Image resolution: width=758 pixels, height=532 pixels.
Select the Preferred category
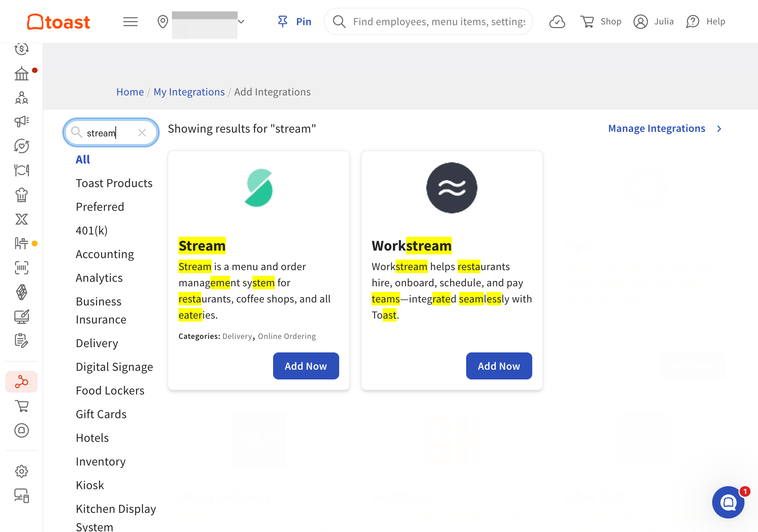pyautogui.click(x=100, y=207)
